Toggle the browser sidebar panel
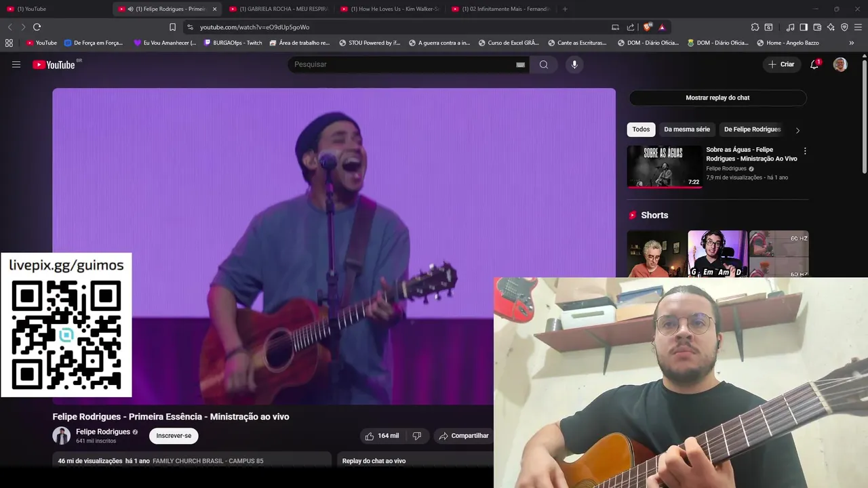The width and height of the screenshot is (868, 488). pyautogui.click(x=804, y=27)
